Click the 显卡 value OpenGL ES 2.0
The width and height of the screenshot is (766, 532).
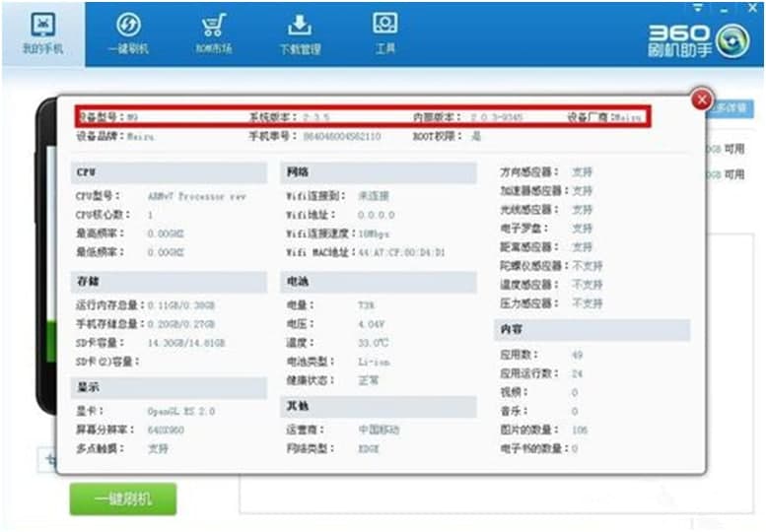[x=181, y=412]
